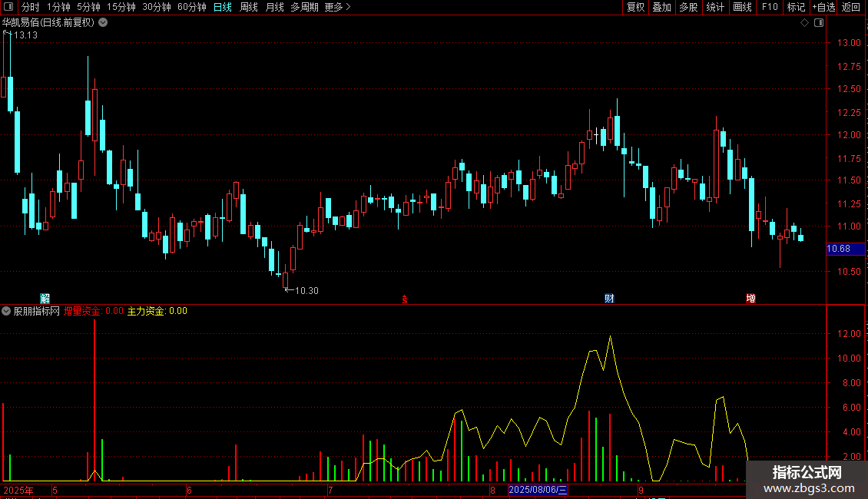Click the 复权 adjustment button

pos(635,7)
